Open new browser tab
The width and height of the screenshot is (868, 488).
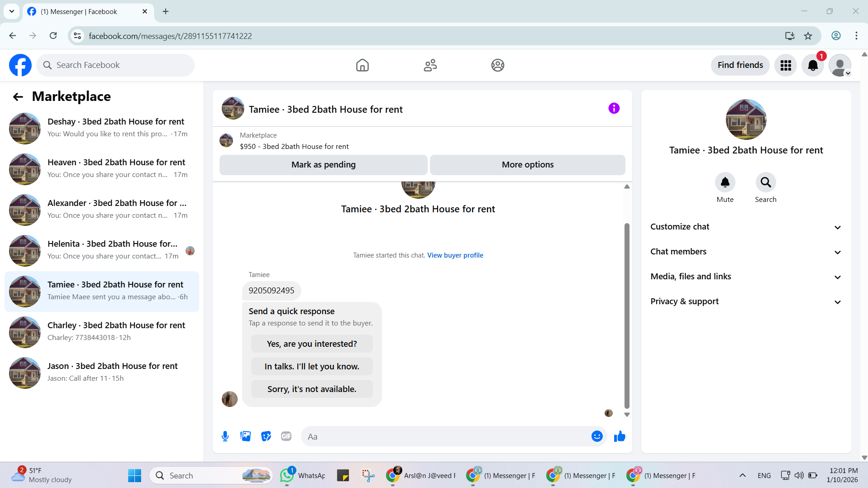point(166,11)
